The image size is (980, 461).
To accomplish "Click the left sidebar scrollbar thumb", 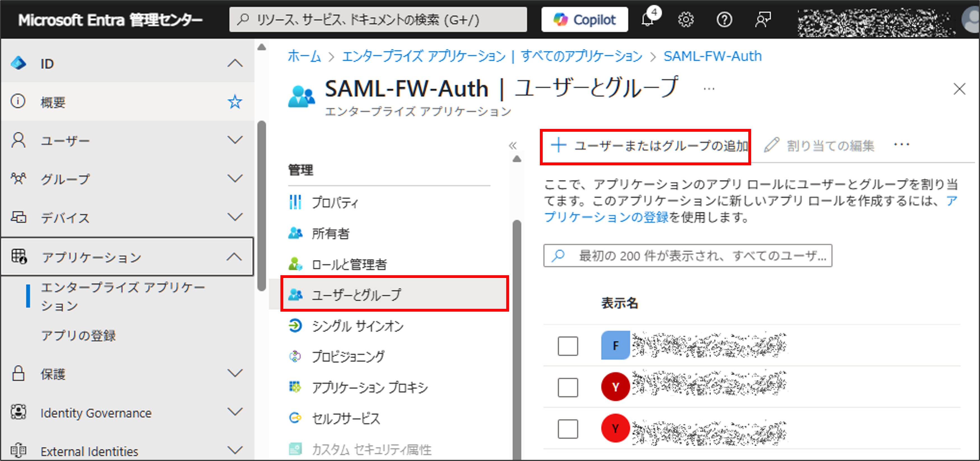I will pyautogui.click(x=261, y=206).
